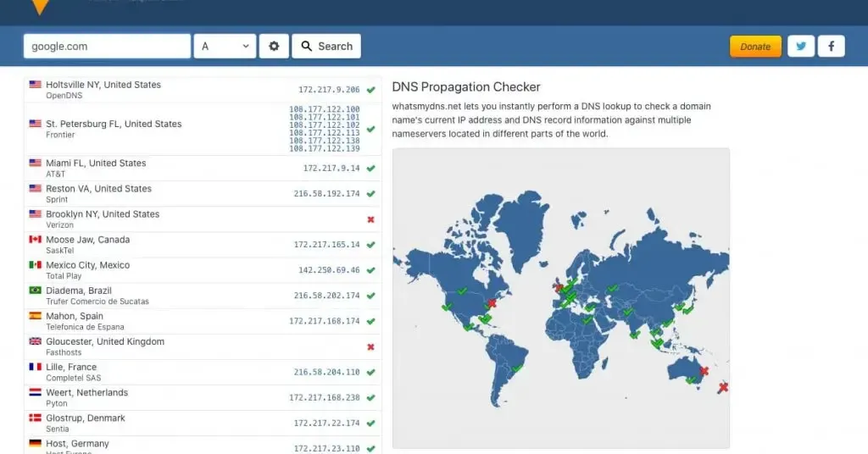This screenshot has height=454, width=868.
Task: Click IP address 216.58.202.174
Action: click(326, 296)
